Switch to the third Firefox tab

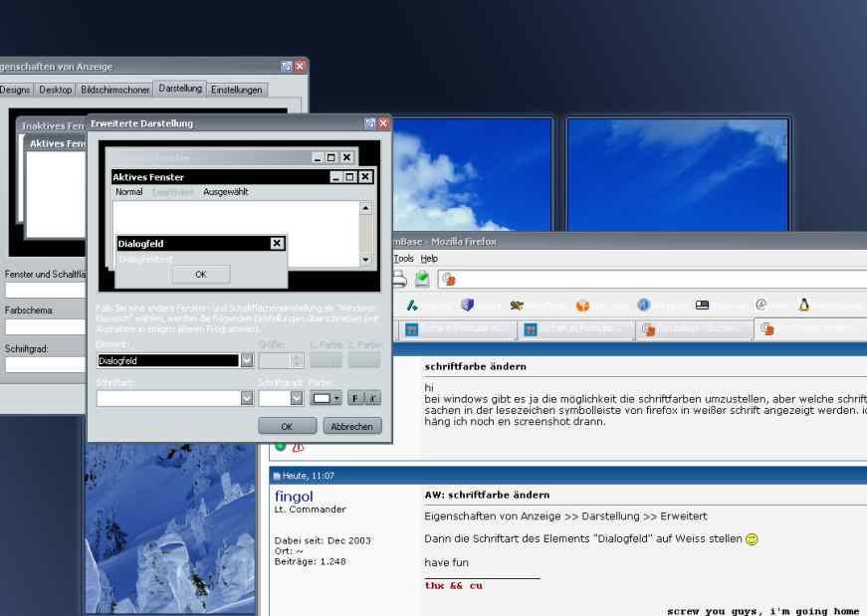pos(694,329)
